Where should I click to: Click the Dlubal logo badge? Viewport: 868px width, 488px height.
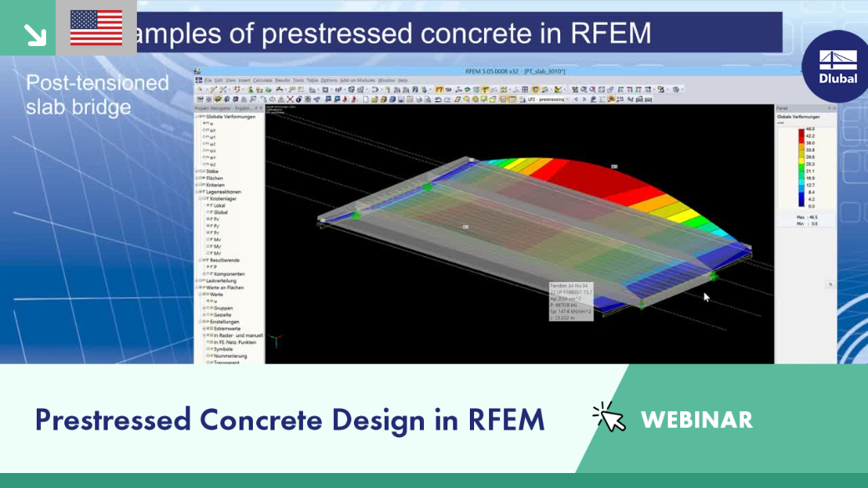[838, 67]
